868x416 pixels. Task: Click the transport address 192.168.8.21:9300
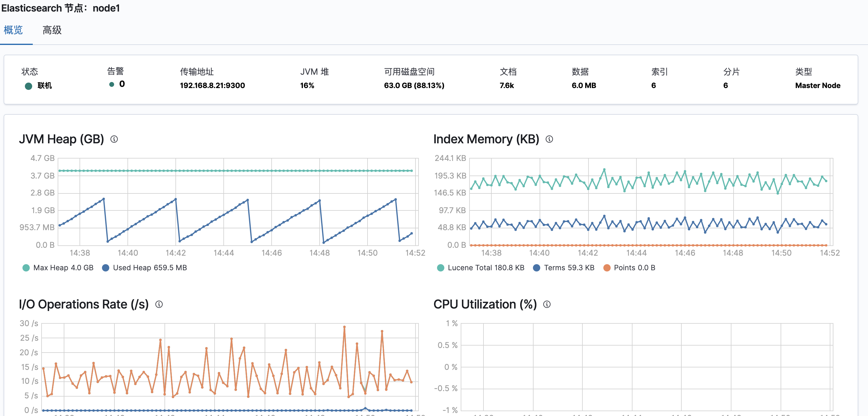point(212,86)
